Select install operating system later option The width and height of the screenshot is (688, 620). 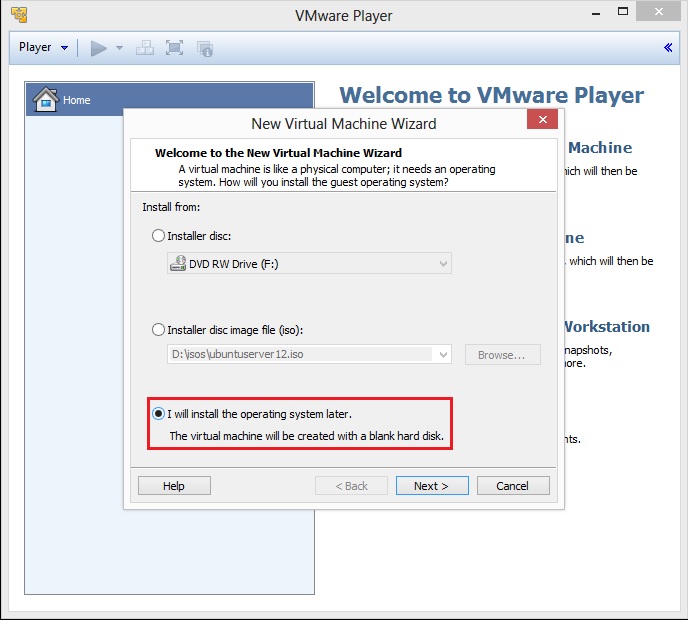[158, 414]
